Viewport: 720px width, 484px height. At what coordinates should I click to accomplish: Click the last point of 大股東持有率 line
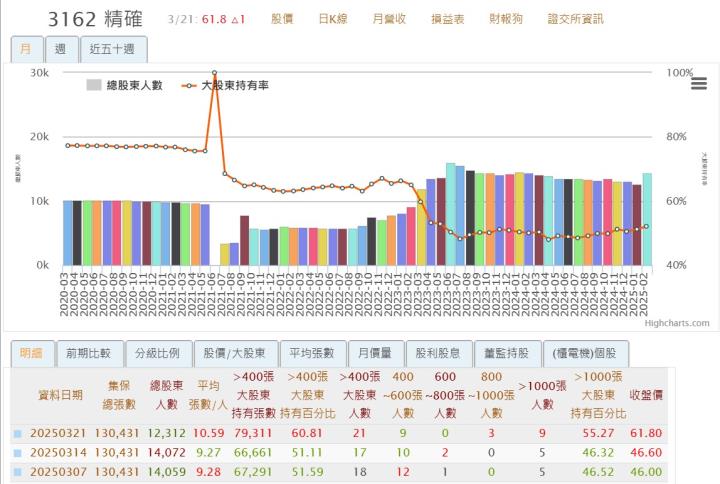click(647, 226)
